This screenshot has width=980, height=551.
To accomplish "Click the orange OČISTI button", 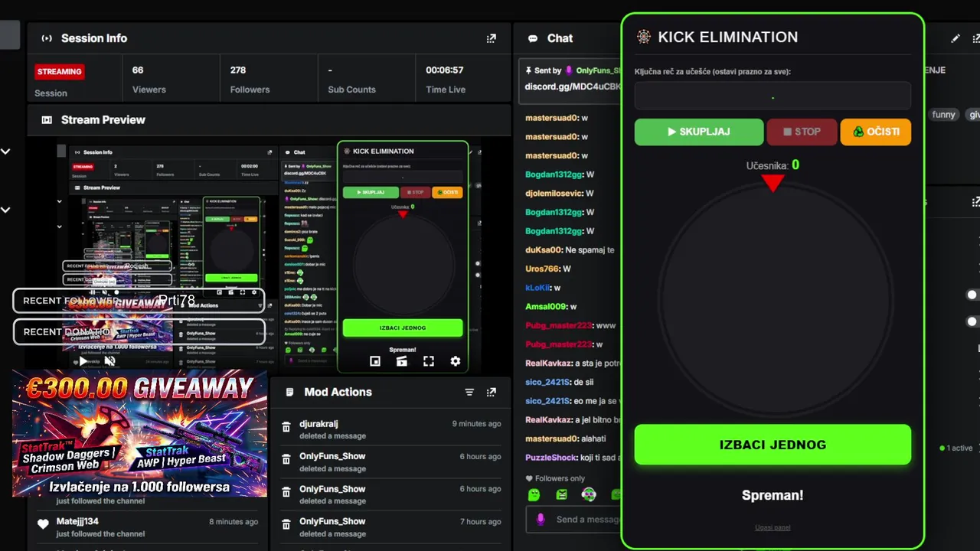I will click(x=876, y=132).
